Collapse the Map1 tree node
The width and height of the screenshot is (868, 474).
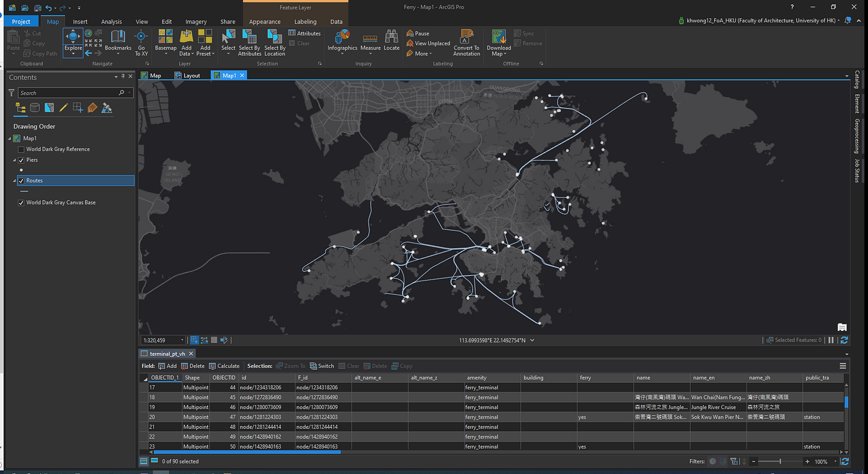[9, 139]
